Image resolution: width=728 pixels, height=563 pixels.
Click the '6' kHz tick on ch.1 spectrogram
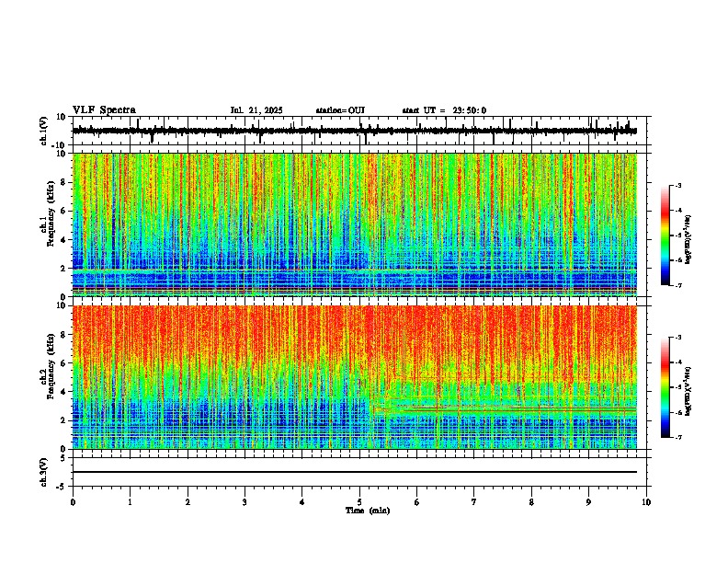point(65,211)
